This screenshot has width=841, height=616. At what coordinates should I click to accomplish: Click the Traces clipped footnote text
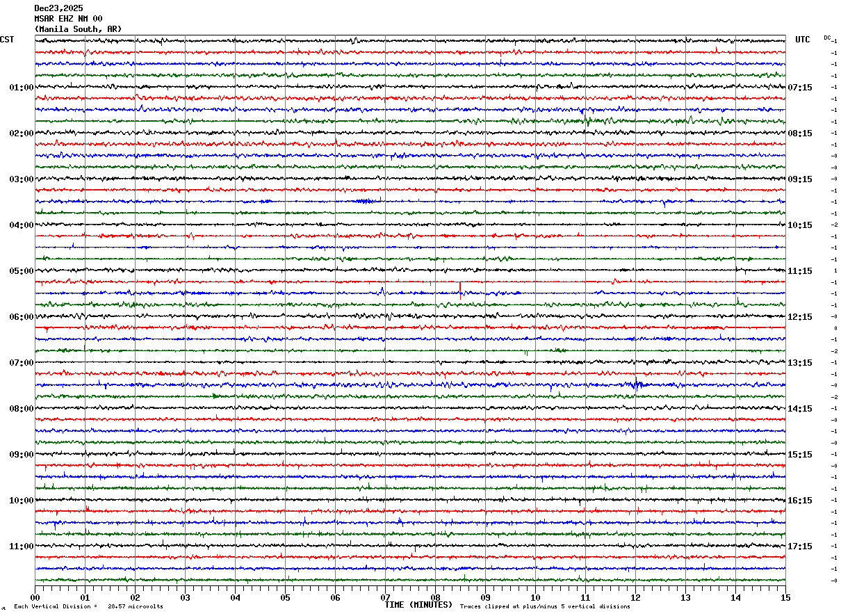point(545,607)
